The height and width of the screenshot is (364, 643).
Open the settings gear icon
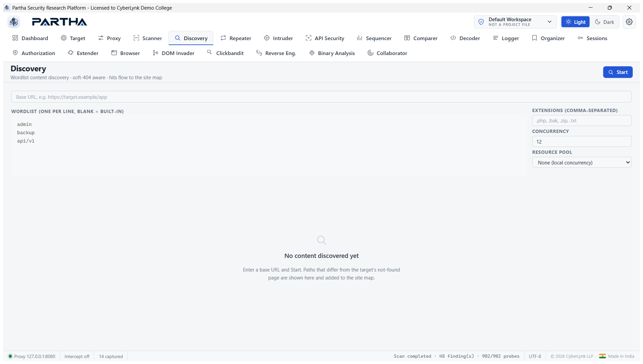[629, 22]
